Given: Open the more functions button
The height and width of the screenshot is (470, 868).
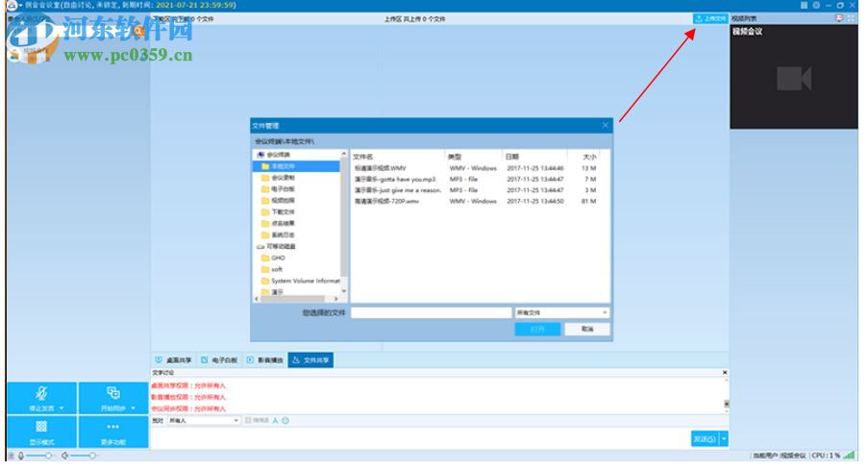Looking at the screenshot, I should [113, 432].
